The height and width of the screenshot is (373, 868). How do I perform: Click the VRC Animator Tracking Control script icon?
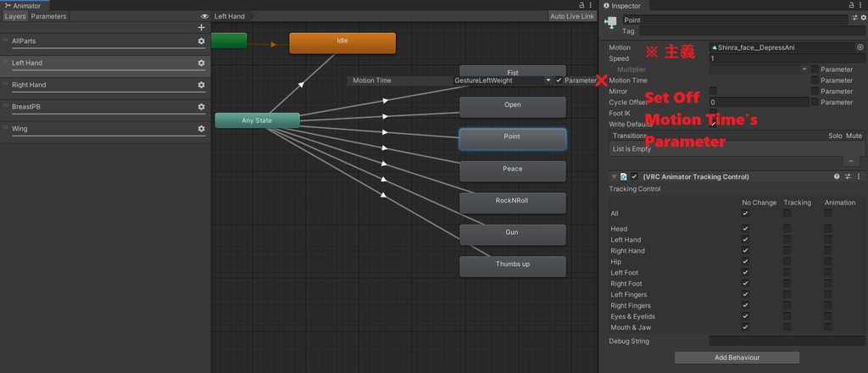coord(623,176)
